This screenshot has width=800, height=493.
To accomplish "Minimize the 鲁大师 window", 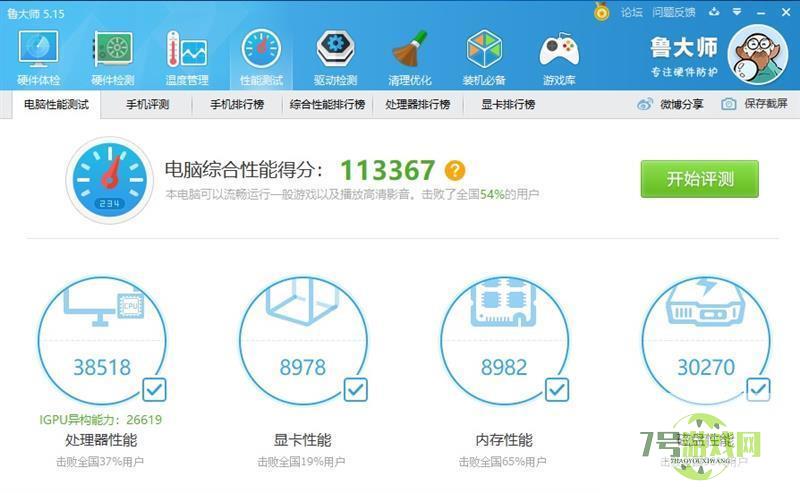I will coord(761,12).
